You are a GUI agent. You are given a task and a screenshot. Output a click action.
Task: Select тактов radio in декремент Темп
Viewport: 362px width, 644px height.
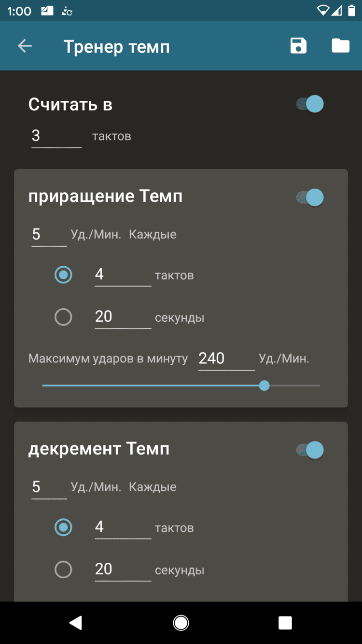[x=63, y=528]
